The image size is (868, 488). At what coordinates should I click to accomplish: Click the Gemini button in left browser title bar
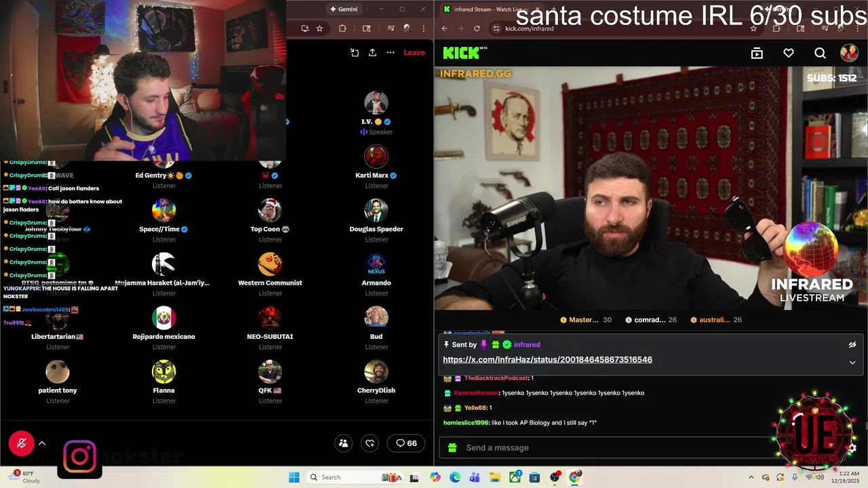click(x=343, y=9)
